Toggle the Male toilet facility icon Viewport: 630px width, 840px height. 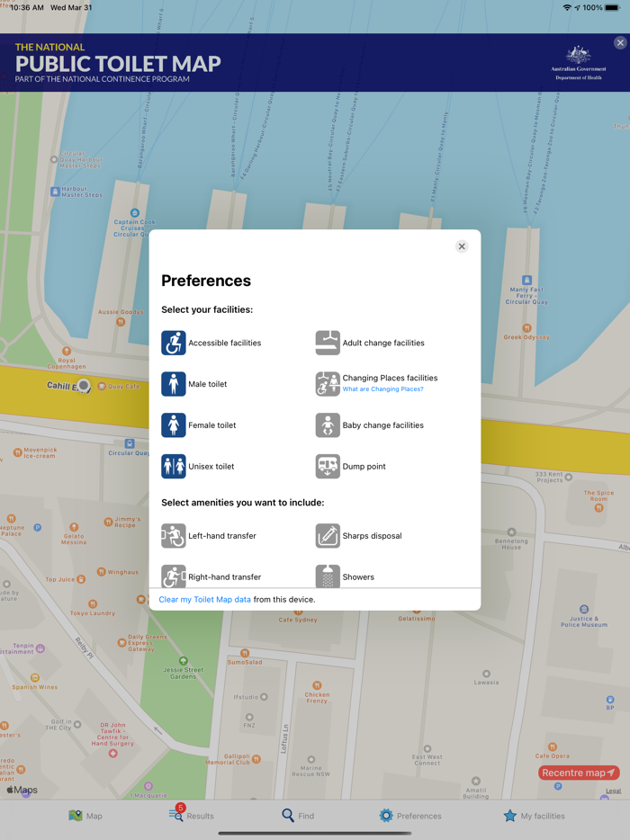174,384
